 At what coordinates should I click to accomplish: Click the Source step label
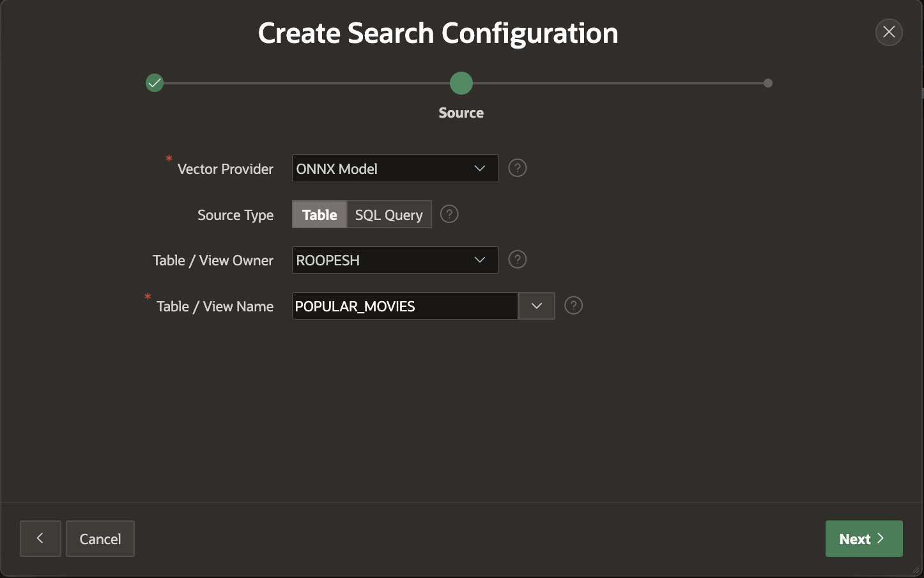[461, 113]
